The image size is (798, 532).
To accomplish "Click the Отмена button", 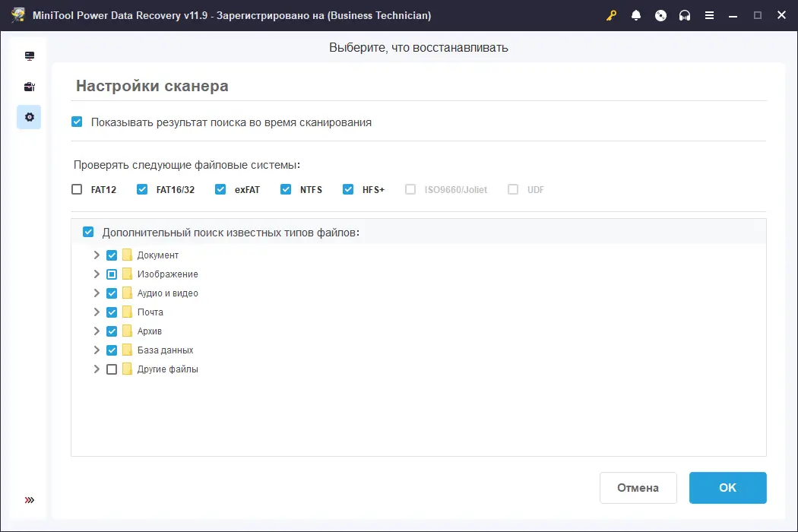I will [x=638, y=488].
